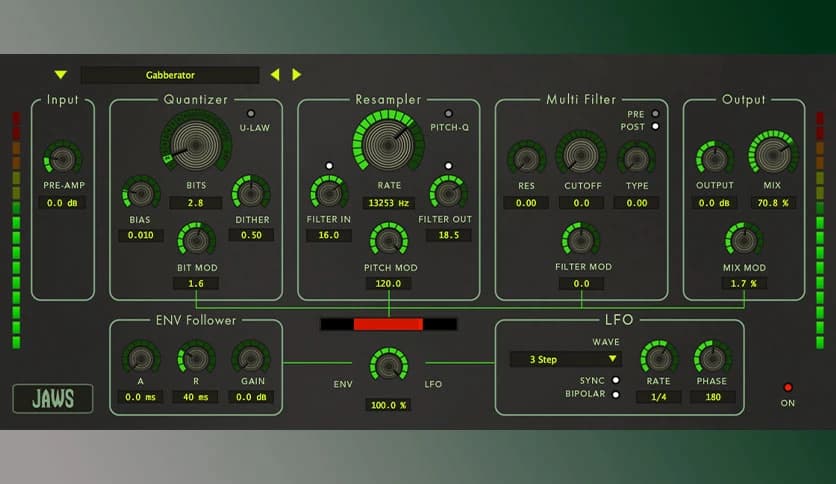Click the JAWS logo button
The height and width of the screenshot is (484, 836).
coord(53,399)
